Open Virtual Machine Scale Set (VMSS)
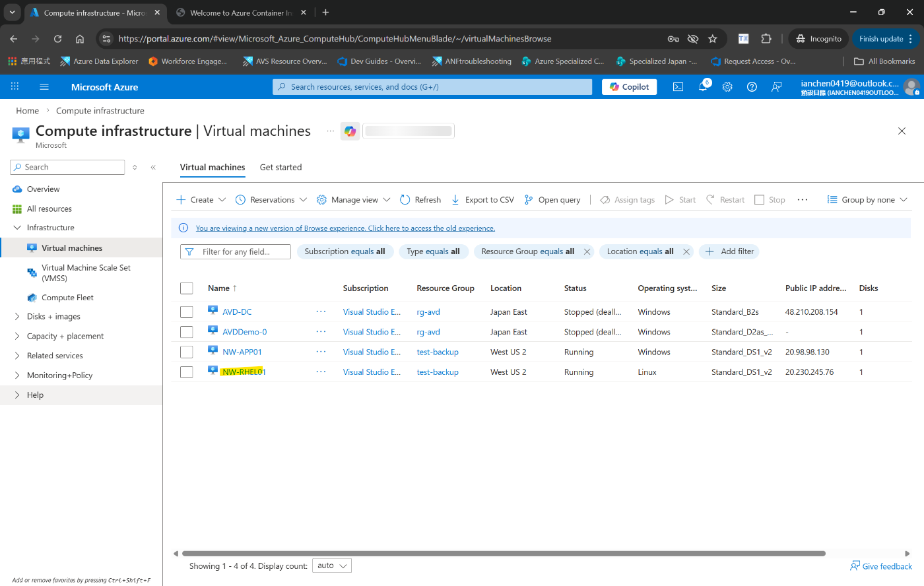The width and height of the screenshot is (924, 586). point(86,273)
